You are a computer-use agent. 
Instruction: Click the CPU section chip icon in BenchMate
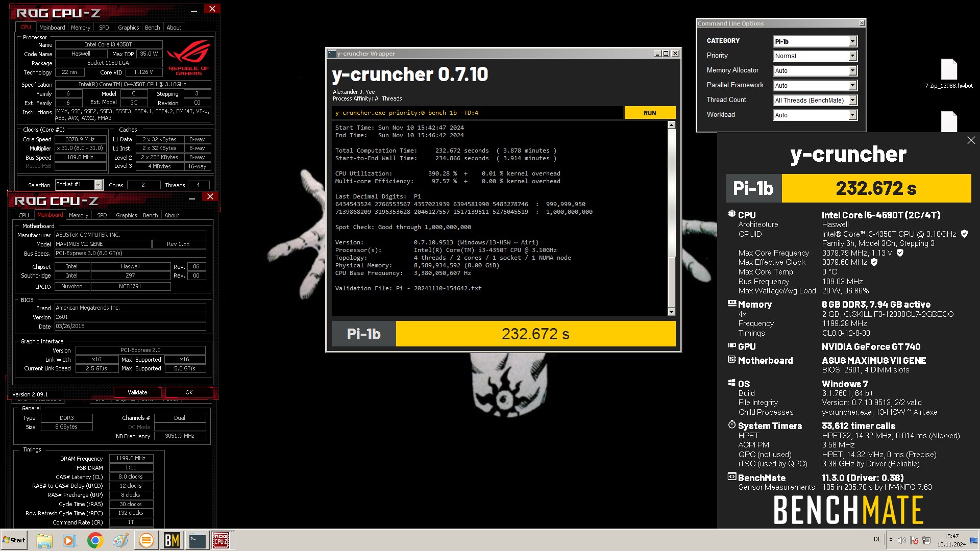[732, 214]
